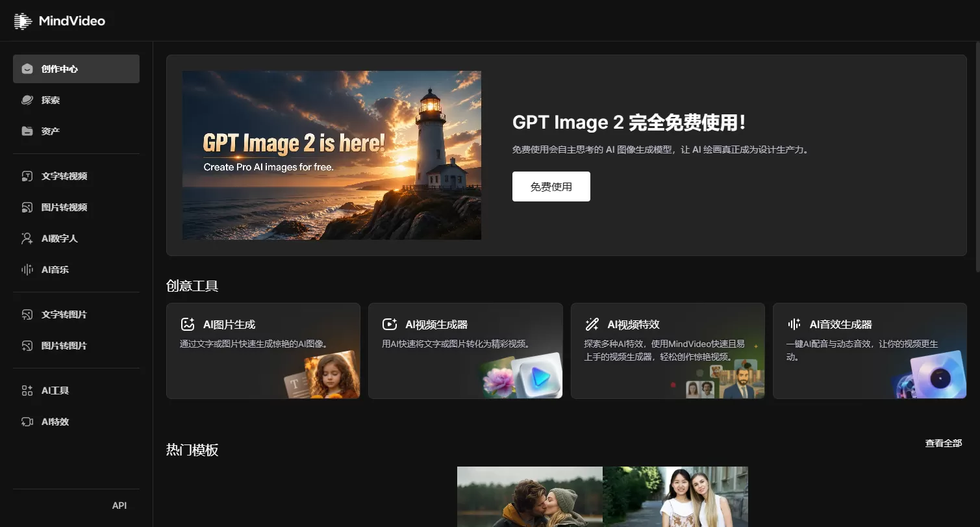Image resolution: width=980 pixels, height=527 pixels.
Task: Open the 图片转视频 icon in the sidebar
Action: coord(27,207)
